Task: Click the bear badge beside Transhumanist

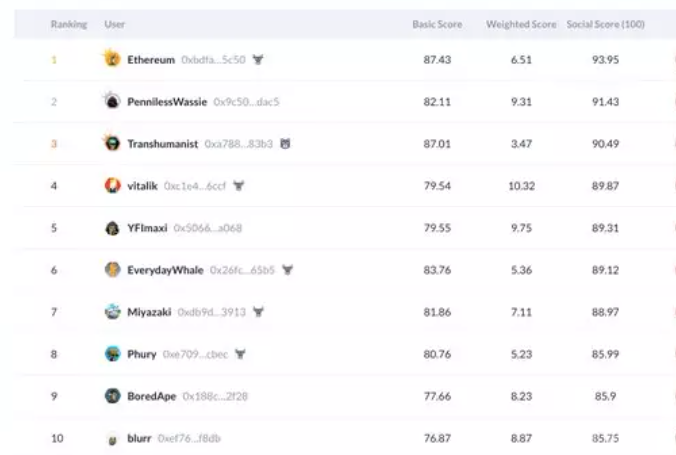Action: (x=285, y=144)
